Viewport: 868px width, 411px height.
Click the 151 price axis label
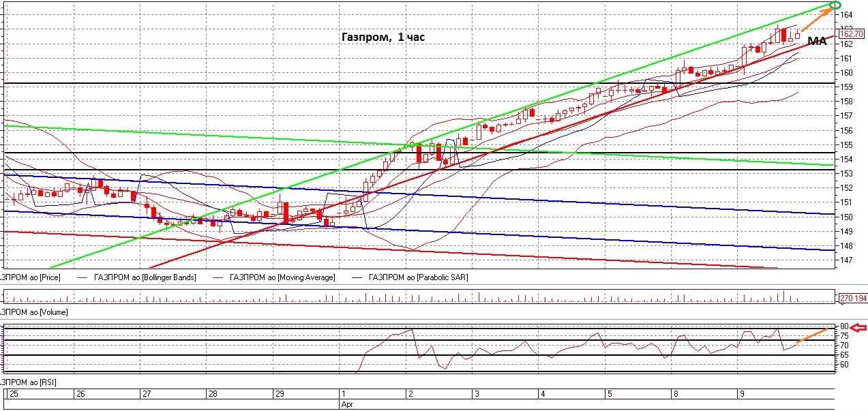click(x=845, y=202)
